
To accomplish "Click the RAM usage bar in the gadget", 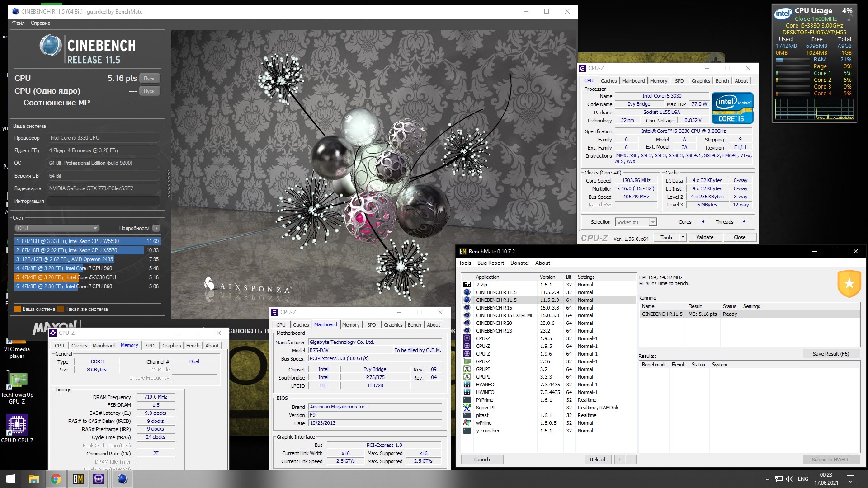I will point(792,60).
